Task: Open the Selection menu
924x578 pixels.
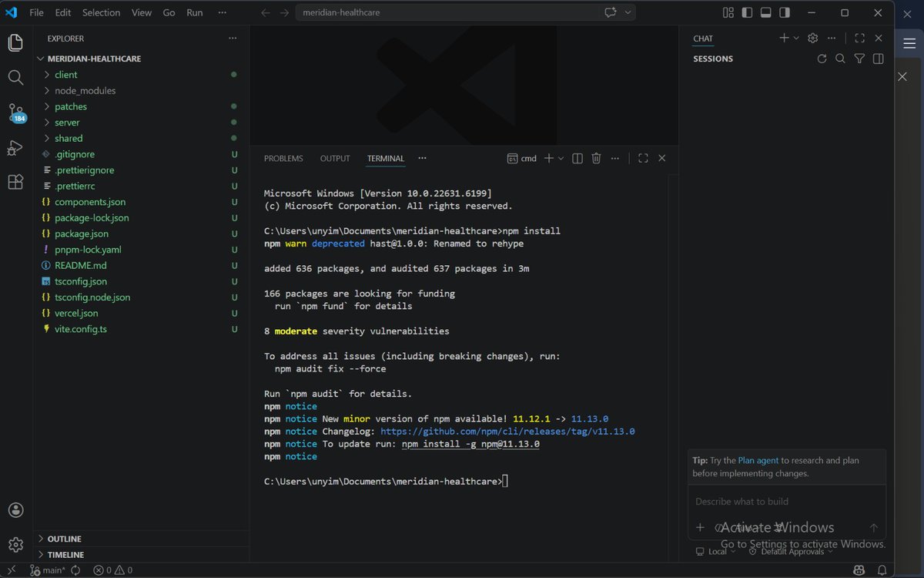Action: 101,12
